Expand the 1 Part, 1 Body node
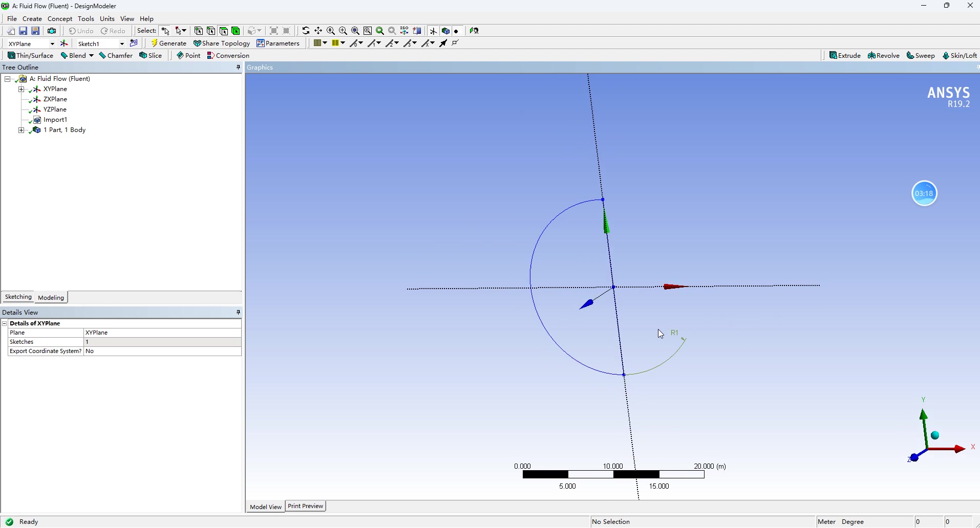The height and width of the screenshot is (528, 980). click(x=20, y=130)
